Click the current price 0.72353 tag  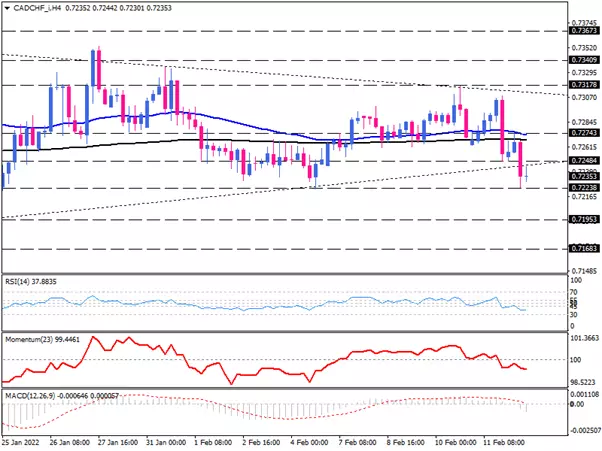[581, 175]
